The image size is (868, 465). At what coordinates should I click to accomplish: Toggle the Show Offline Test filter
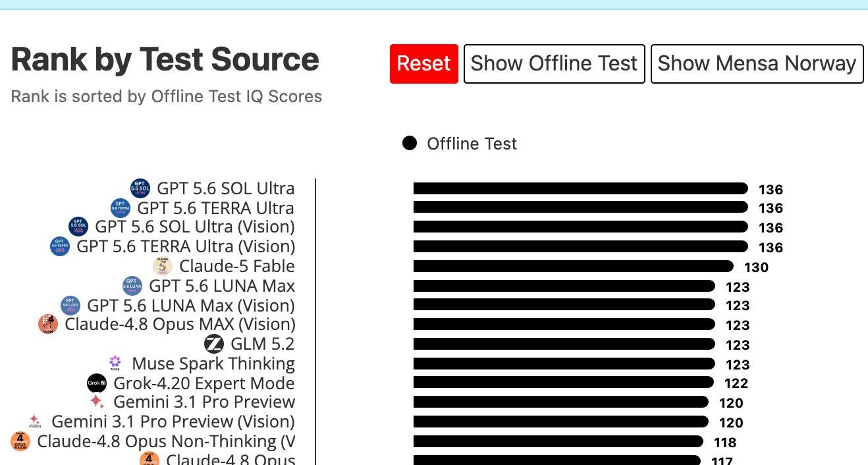pos(554,64)
